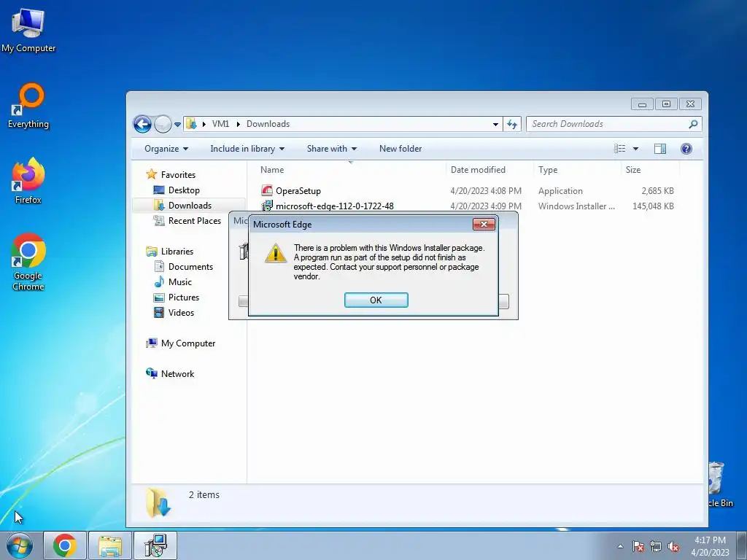Click the muted volume tray icon
747x560 pixels.
(x=673, y=546)
